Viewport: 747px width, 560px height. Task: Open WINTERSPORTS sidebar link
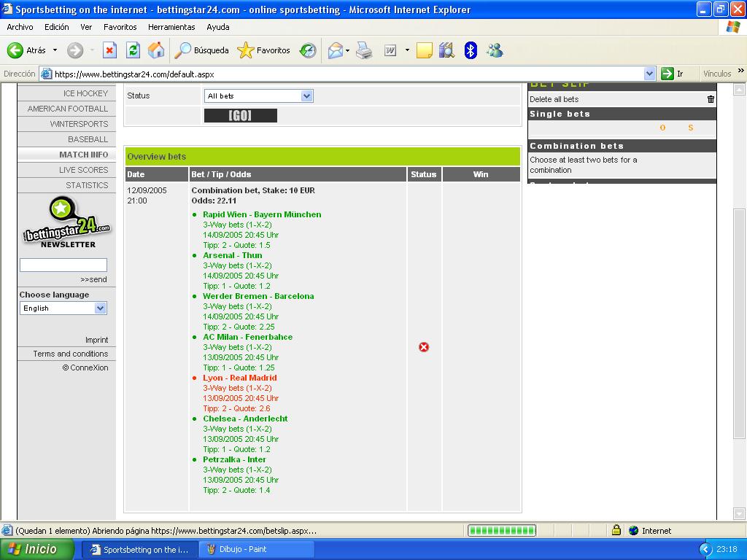tap(79, 124)
